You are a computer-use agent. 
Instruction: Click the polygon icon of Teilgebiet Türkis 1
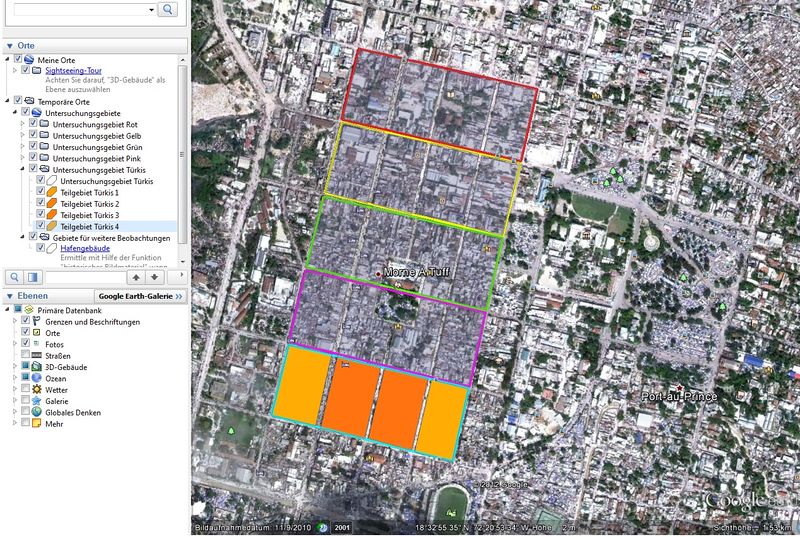tap(52, 192)
